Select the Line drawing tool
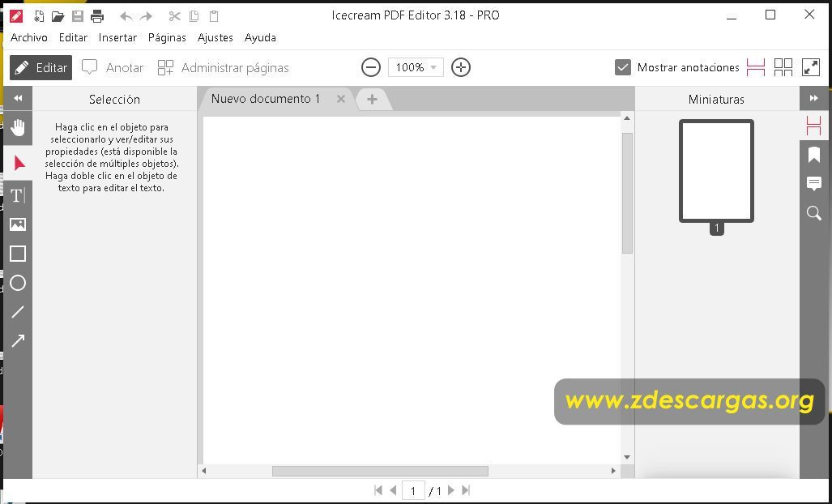 [18, 312]
